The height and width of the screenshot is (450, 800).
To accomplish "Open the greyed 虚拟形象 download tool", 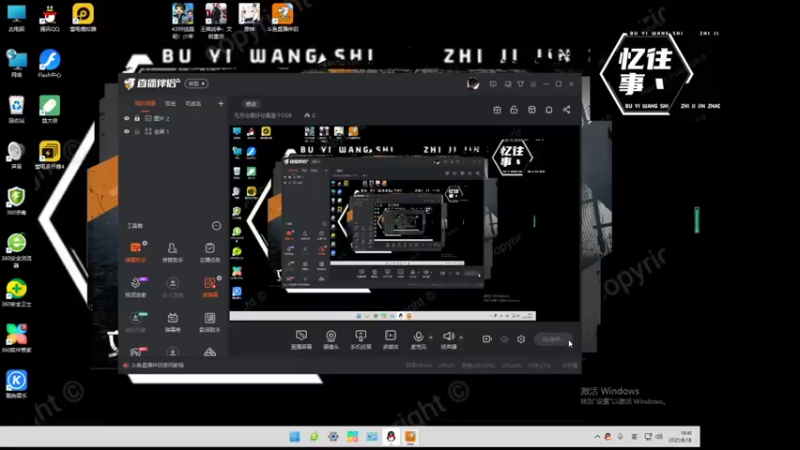I will 135,322.
